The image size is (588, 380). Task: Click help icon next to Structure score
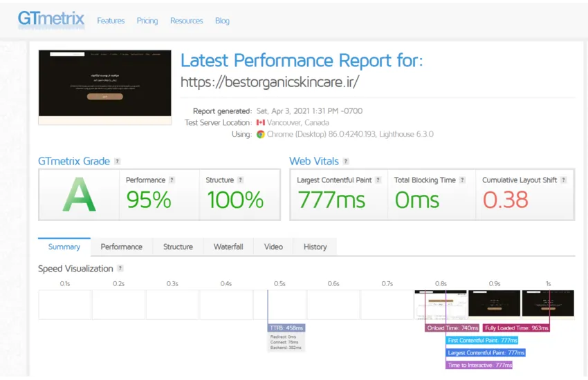coord(241,180)
